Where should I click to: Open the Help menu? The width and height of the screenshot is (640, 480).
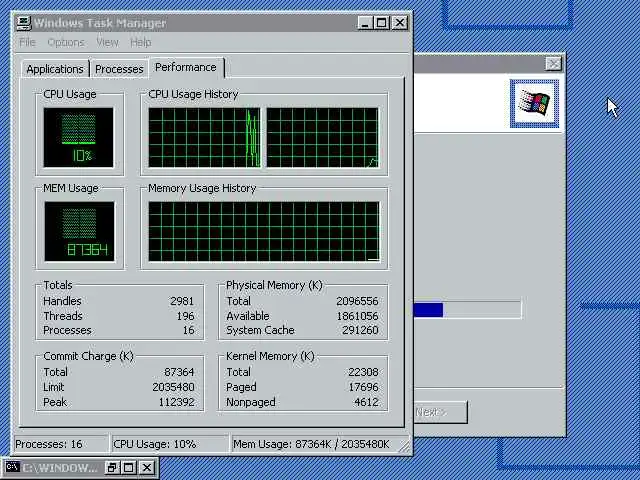[141, 42]
